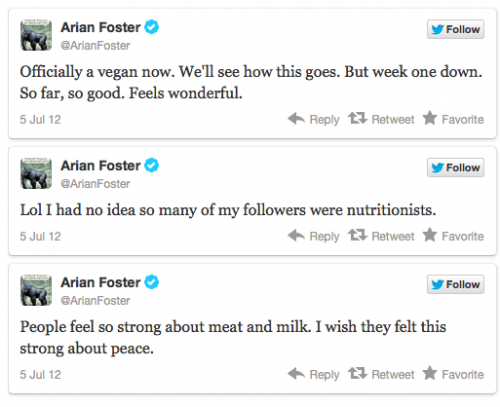Click the verified badge on the peace tweet
This screenshot has height=407, width=500.
[x=152, y=282]
